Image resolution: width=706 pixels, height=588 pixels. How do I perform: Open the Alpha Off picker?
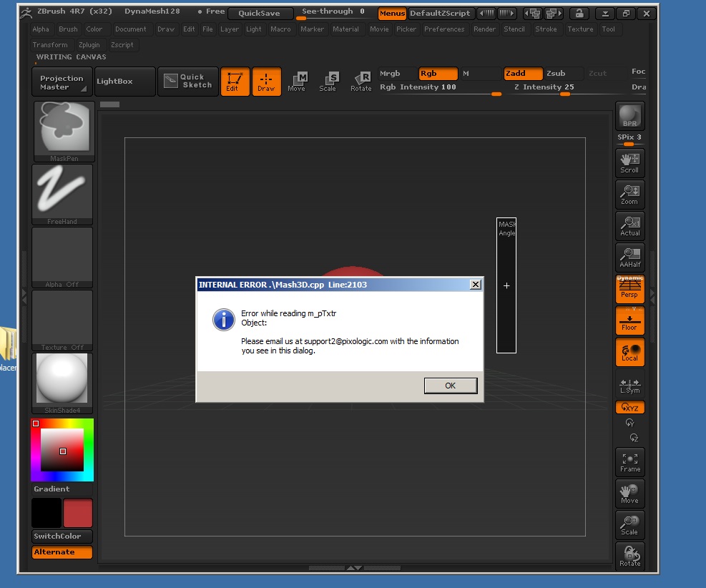[x=62, y=258]
